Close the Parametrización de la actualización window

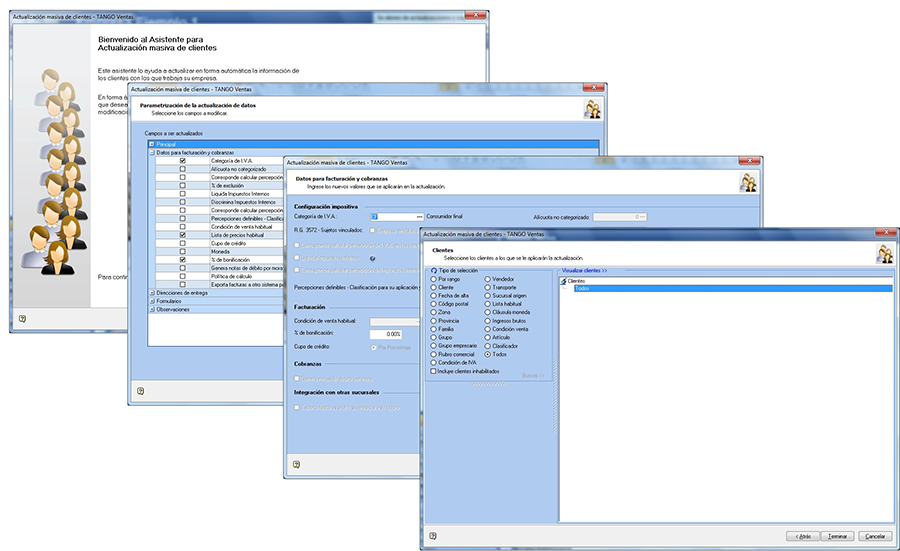[593, 87]
